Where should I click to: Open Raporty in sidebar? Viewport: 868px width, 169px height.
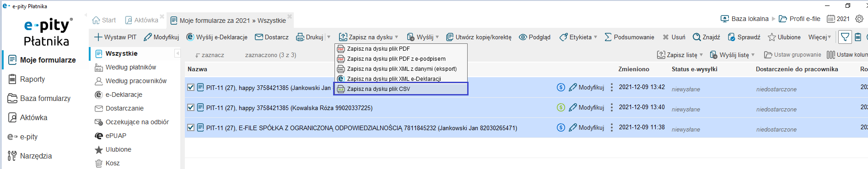tap(27, 79)
